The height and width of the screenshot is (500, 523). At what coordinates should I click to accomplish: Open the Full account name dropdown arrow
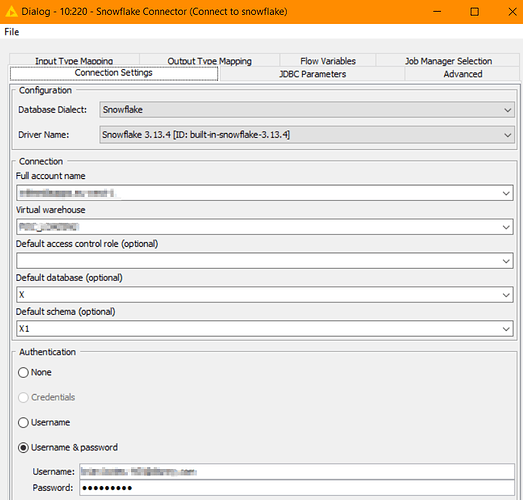[x=506, y=193]
